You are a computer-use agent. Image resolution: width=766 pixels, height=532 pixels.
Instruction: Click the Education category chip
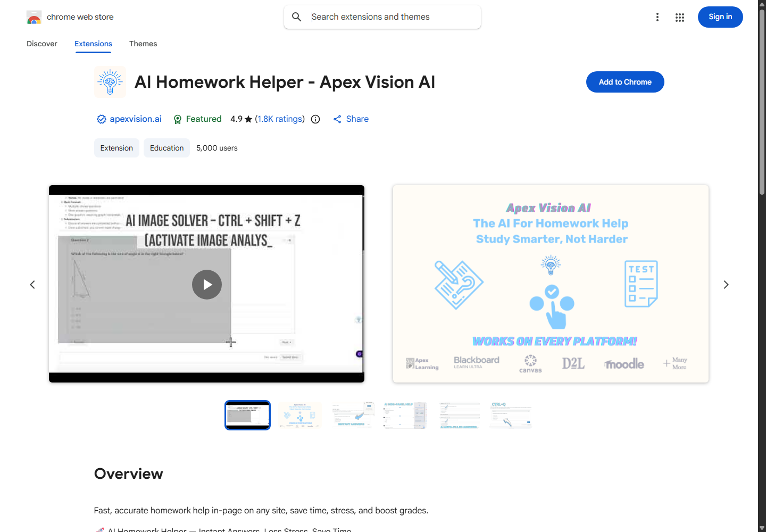tap(166, 148)
